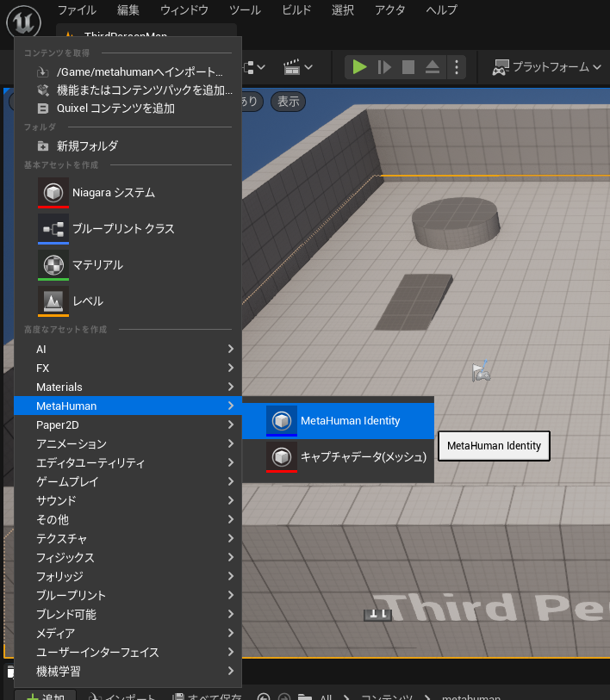Expand the ゲームプレイ submenu

pos(128,481)
